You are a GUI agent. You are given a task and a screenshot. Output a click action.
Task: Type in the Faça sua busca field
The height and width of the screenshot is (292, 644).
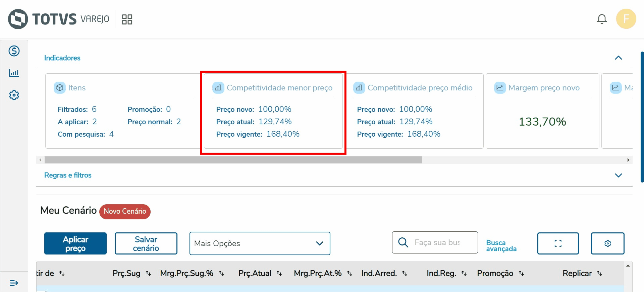437,242
